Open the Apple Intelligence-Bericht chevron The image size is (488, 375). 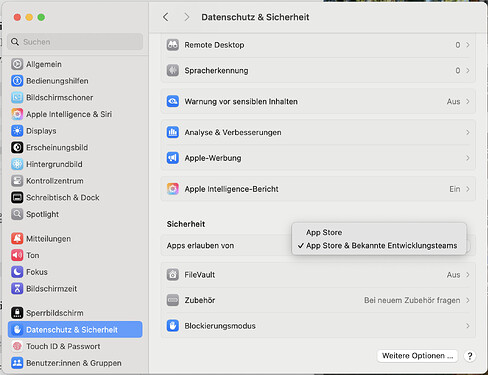(x=468, y=189)
